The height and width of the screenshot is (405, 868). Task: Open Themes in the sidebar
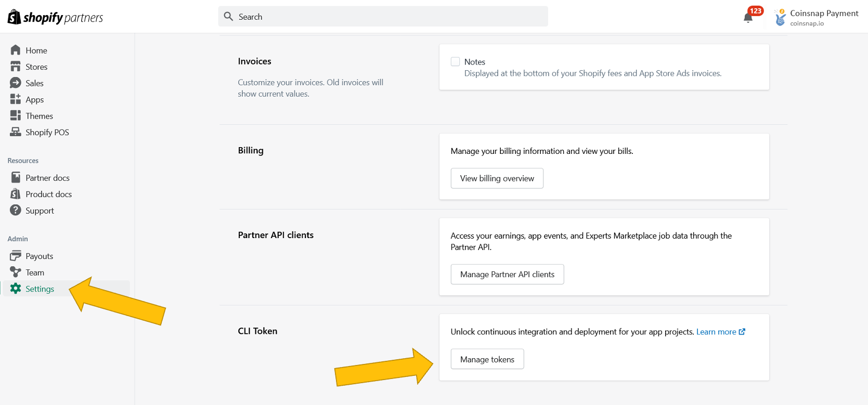tap(40, 116)
